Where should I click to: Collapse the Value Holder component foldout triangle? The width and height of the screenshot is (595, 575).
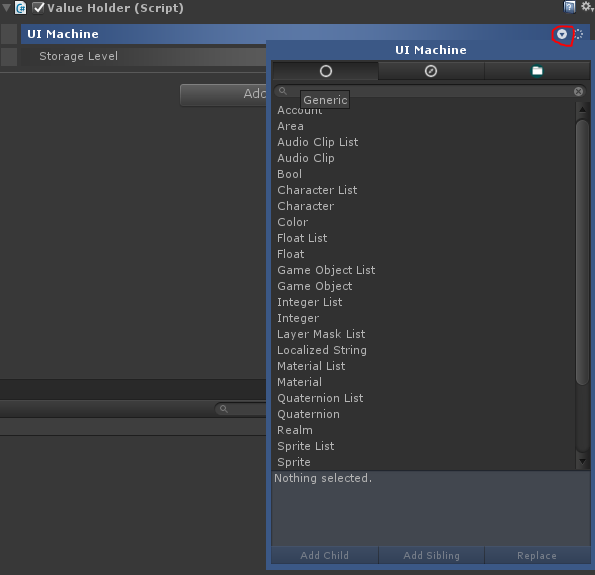(6, 8)
